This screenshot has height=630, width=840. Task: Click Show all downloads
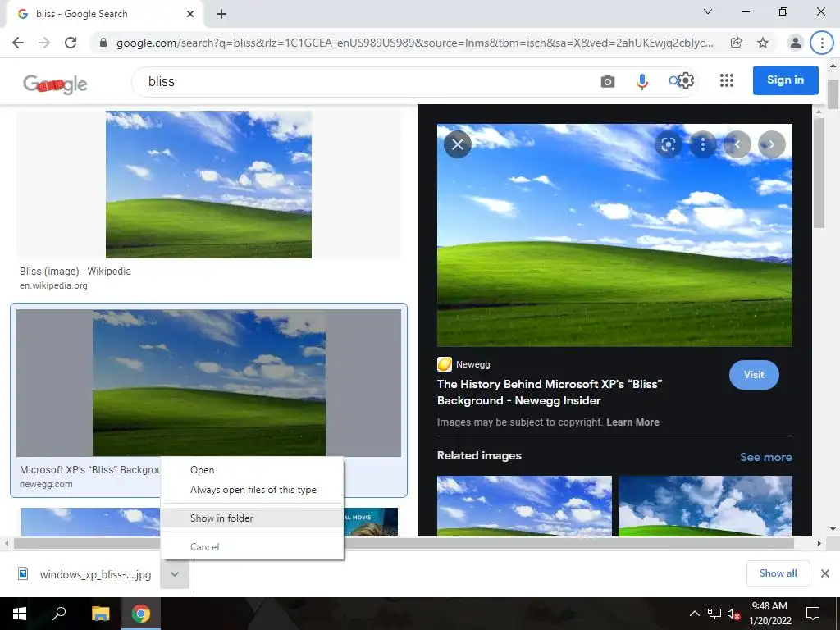778,573
